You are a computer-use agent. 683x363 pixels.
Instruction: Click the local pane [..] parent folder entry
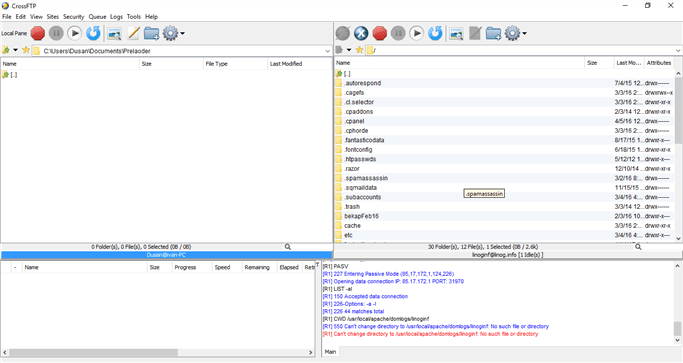click(10, 75)
